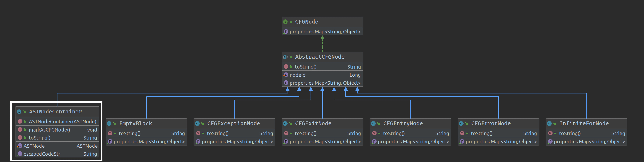Click the ASTNode type label at the row's right
644x162 pixels.
tap(87, 146)
